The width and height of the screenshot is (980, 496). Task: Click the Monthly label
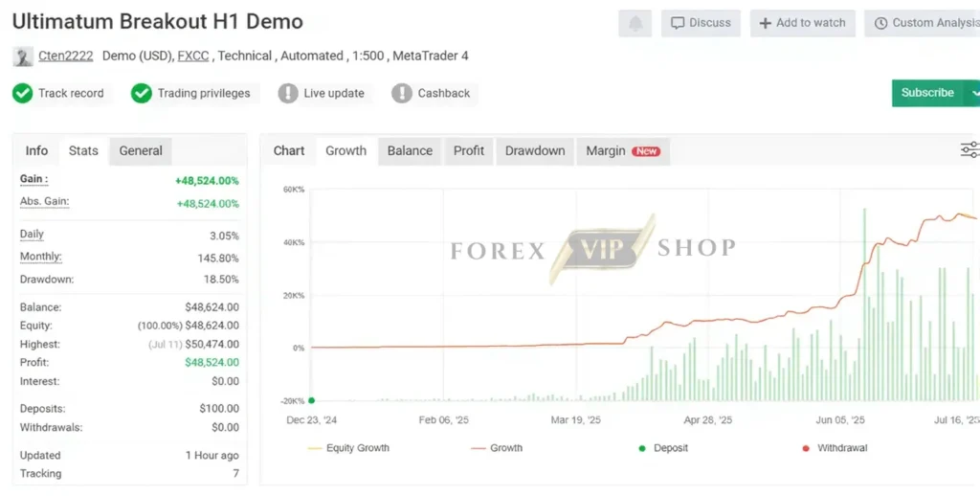[x=40, y=257]
